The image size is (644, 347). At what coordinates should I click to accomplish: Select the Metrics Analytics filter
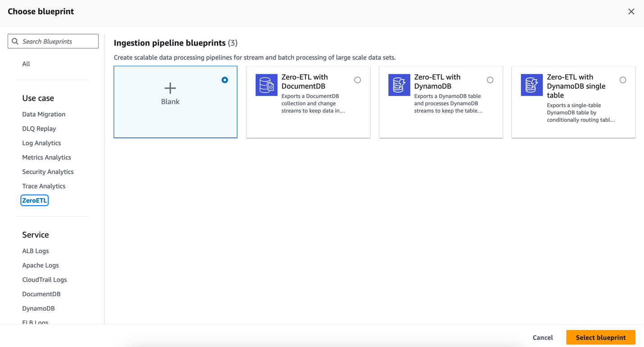tap(46, 158)
